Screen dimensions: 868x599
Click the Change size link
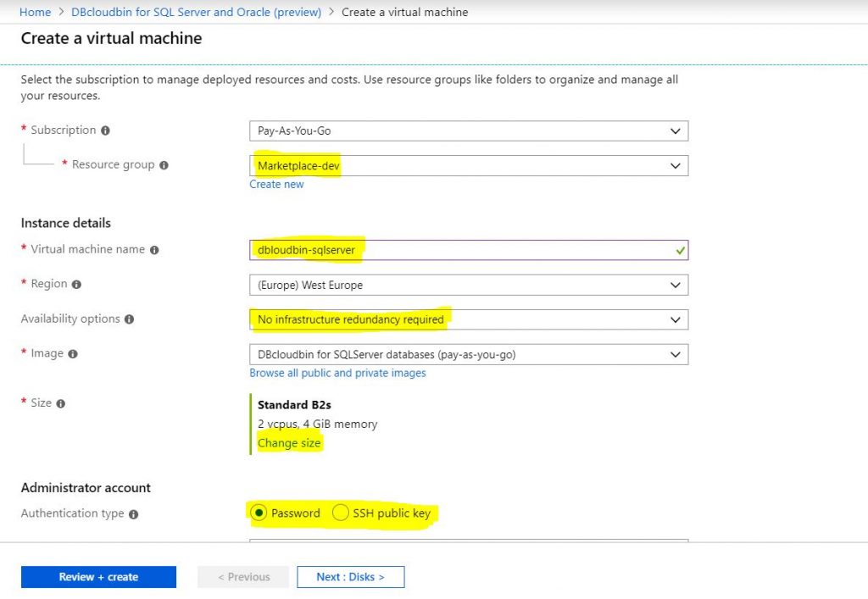[289, 443]
